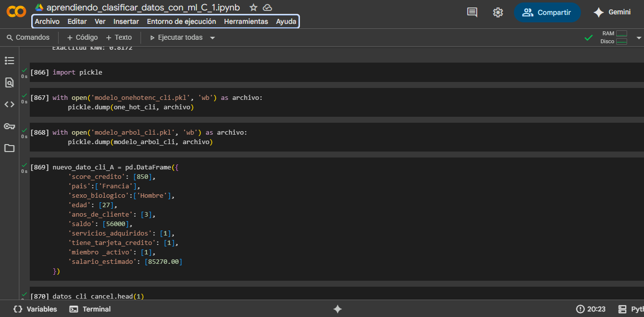Add a new Texto cell
Viewport: 644px width, 317px height.
[x=119, y=37]
